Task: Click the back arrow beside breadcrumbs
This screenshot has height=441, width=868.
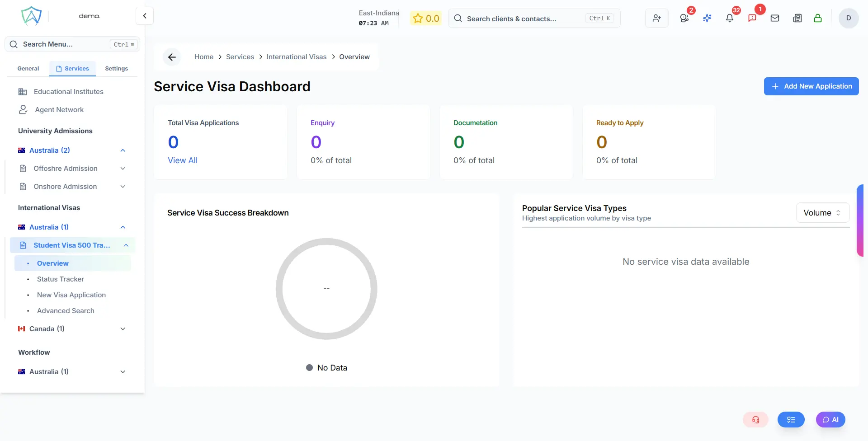Action: [172, 57]
